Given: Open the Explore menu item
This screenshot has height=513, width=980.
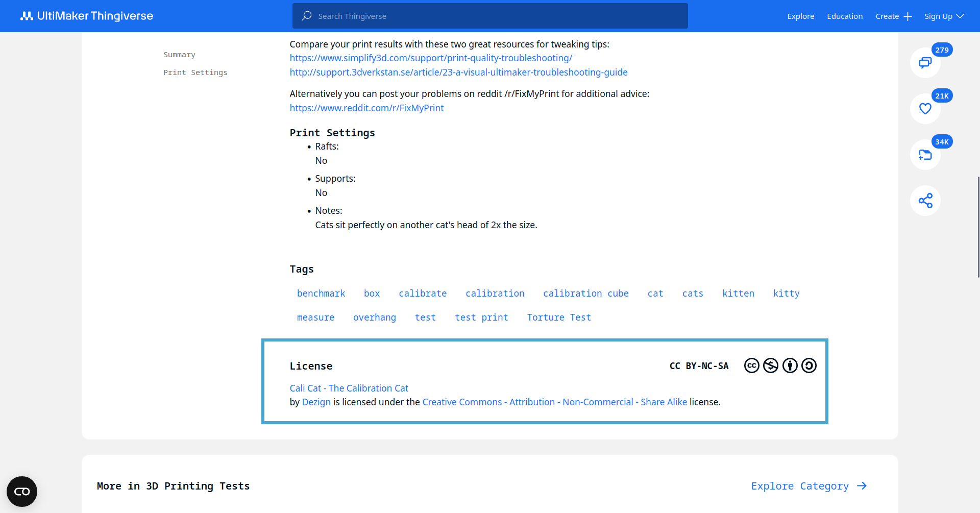Looking at the screenshot, I should [800, 16].
